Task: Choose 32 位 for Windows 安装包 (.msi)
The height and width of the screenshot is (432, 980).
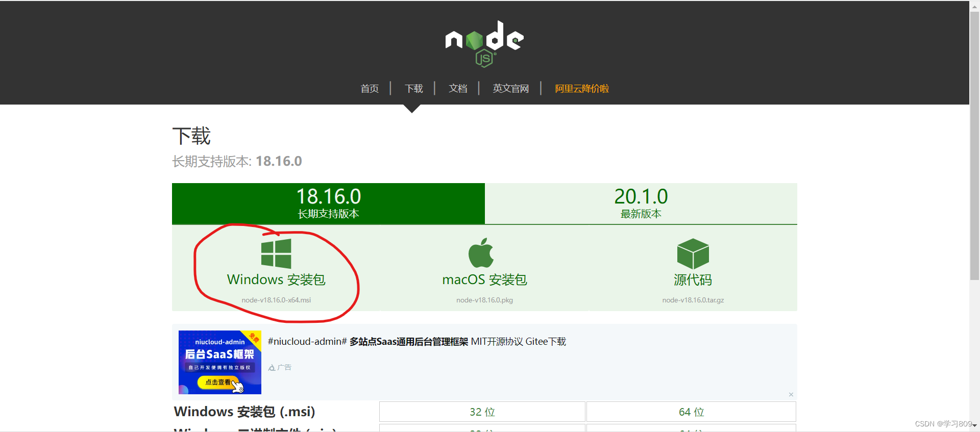Action: (482, 412)
